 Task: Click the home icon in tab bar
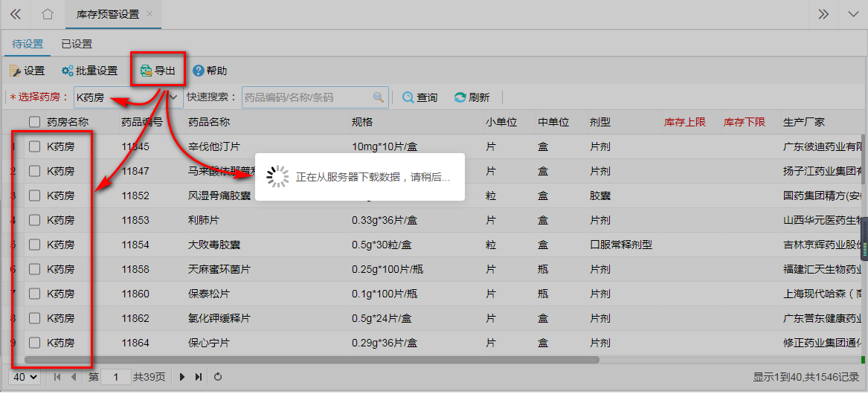(x=48, y=14)
